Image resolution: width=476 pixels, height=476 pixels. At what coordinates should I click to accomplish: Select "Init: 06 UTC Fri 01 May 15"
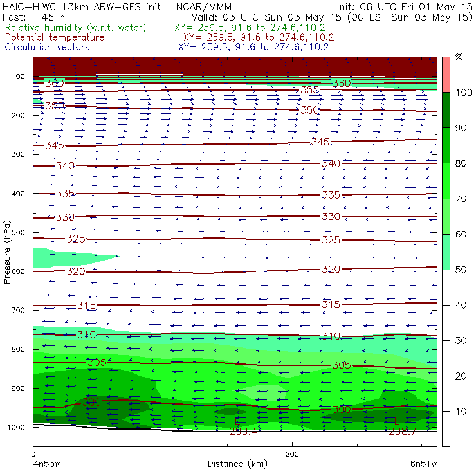pyautogui.click(x=405, y=6)
